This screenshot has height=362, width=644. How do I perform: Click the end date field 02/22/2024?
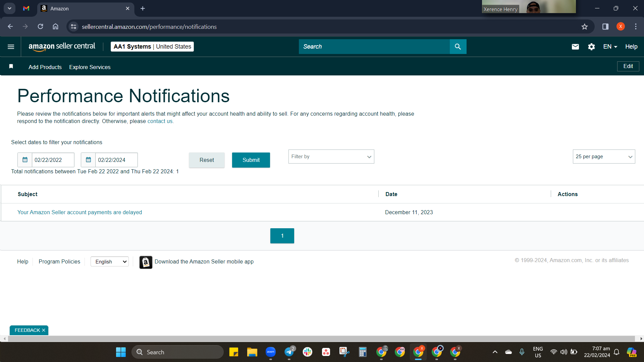(x=116, y=160)
